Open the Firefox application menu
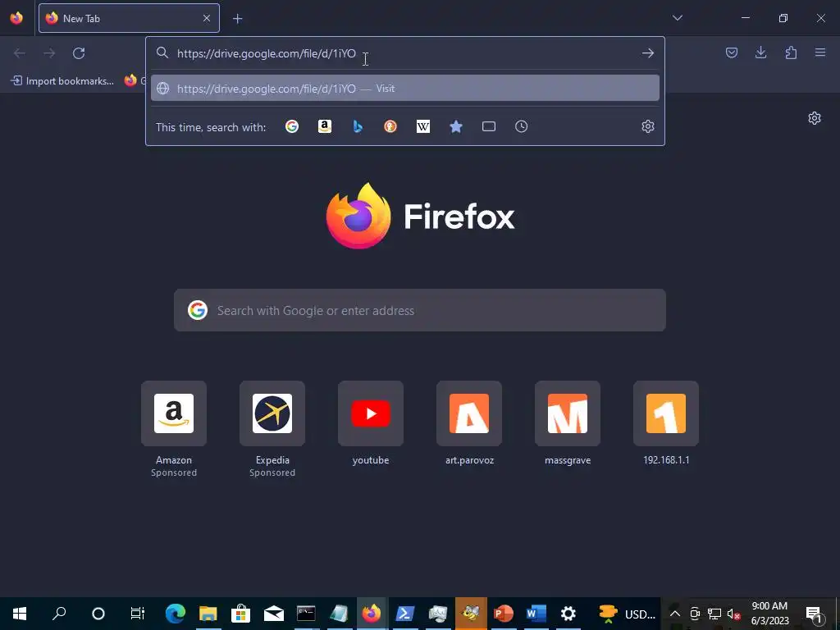 tap(820, 52)
